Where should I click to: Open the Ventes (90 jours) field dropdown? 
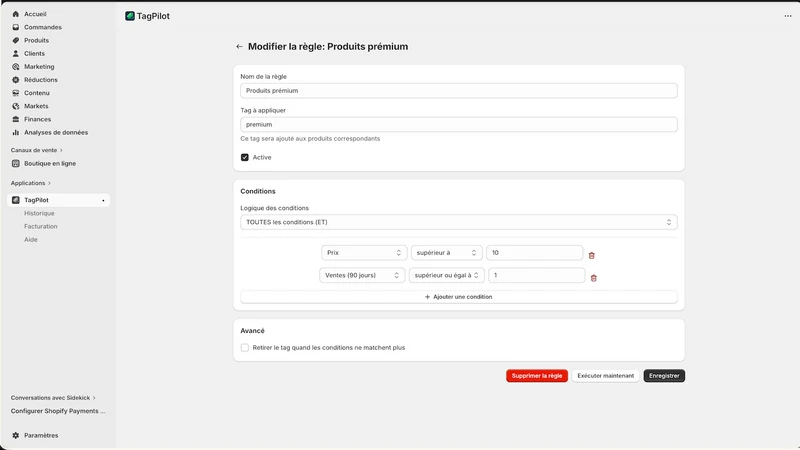[362, 275]
